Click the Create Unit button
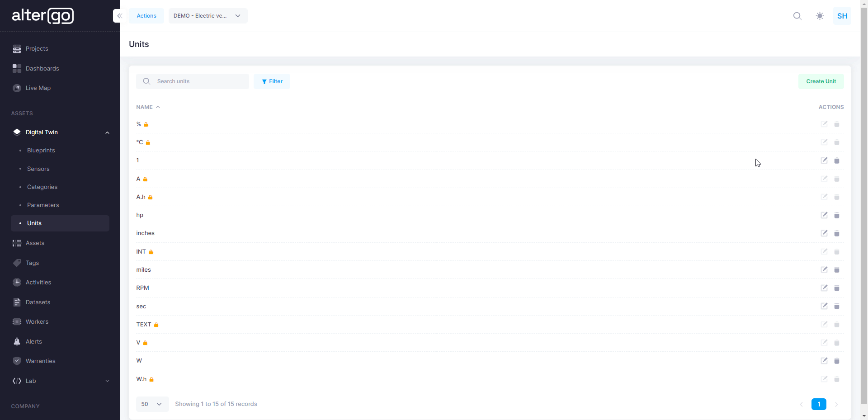 coord(821,81)
